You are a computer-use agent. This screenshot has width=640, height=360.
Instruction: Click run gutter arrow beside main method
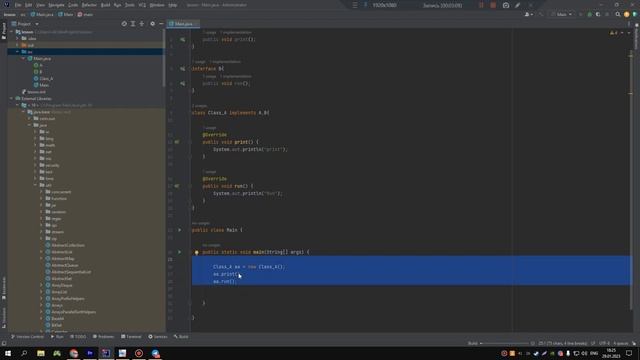coord(179,252)
